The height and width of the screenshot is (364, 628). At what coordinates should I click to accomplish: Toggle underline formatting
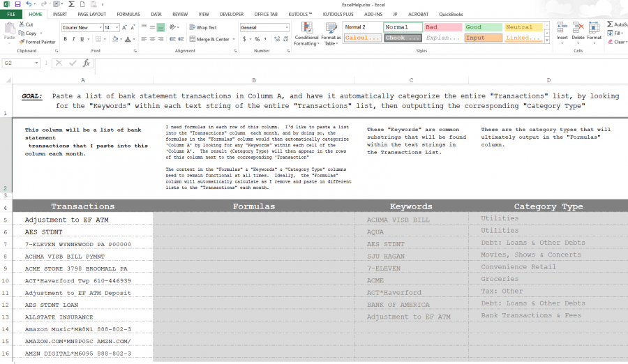(x=82, y=39)
